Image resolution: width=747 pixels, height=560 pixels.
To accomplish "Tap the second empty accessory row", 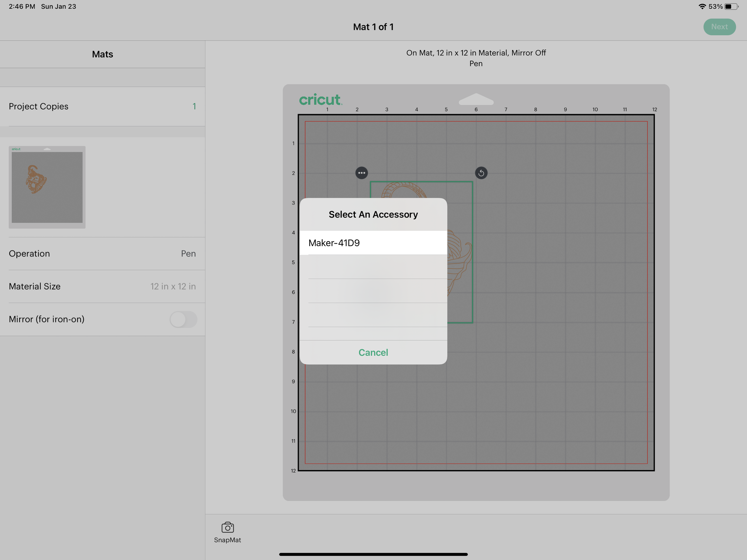I will point(373,291).
